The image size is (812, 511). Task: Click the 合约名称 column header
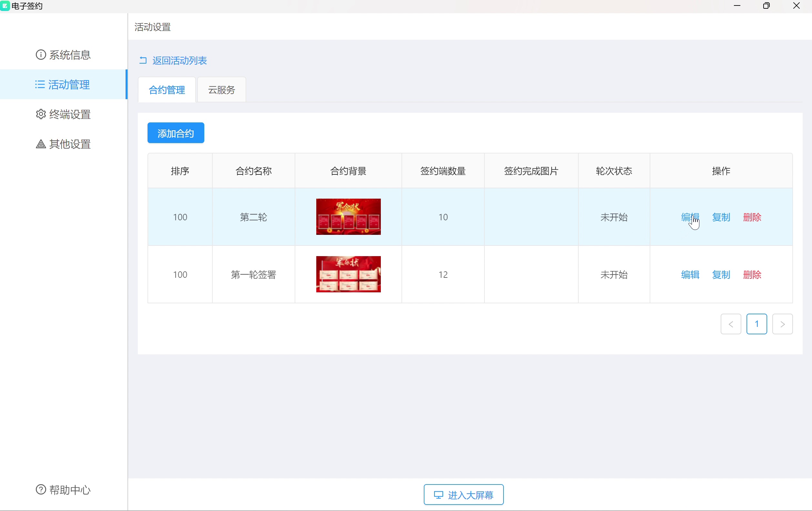coord(254,171)
